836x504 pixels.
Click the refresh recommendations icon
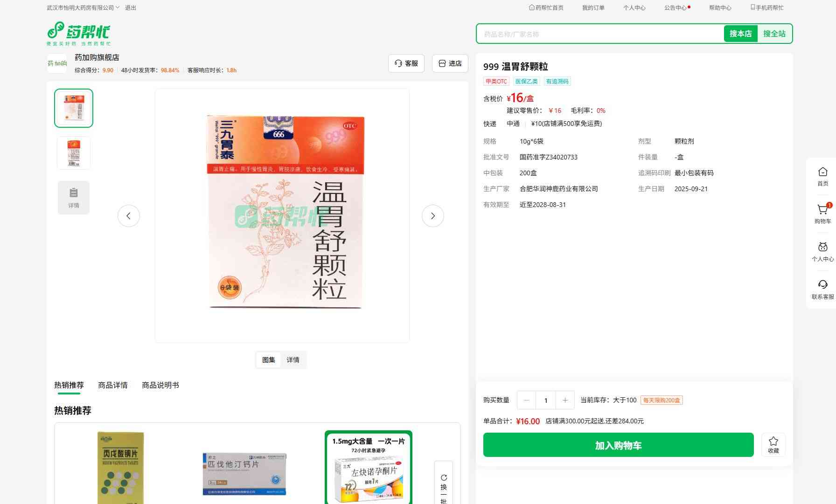pyautogui.click(x=444, y=478)
